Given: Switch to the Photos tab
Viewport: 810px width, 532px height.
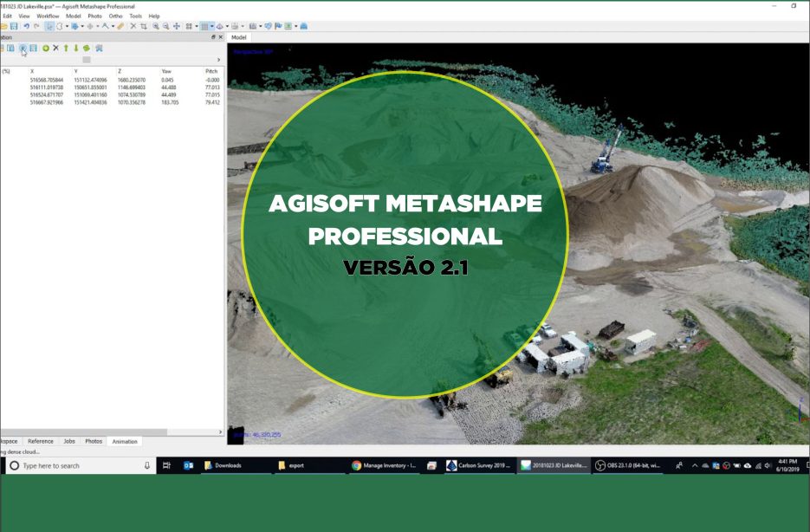Looking at the screenshot, I should coord(94,441).
